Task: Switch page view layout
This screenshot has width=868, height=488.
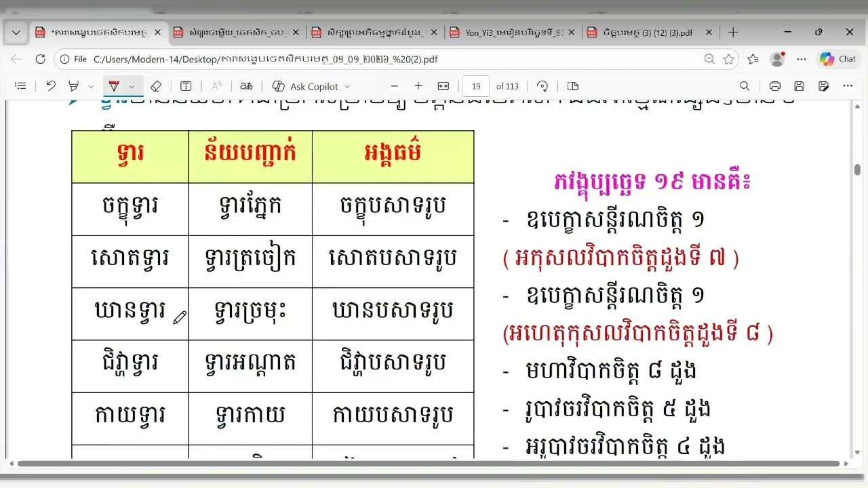Action: coord(572,86)
